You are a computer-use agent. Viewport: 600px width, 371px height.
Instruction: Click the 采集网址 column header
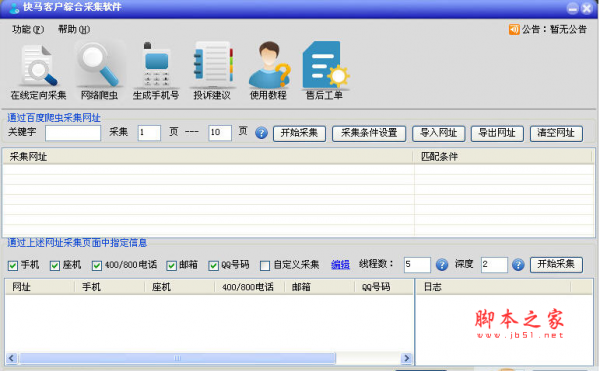click(208, 156)
